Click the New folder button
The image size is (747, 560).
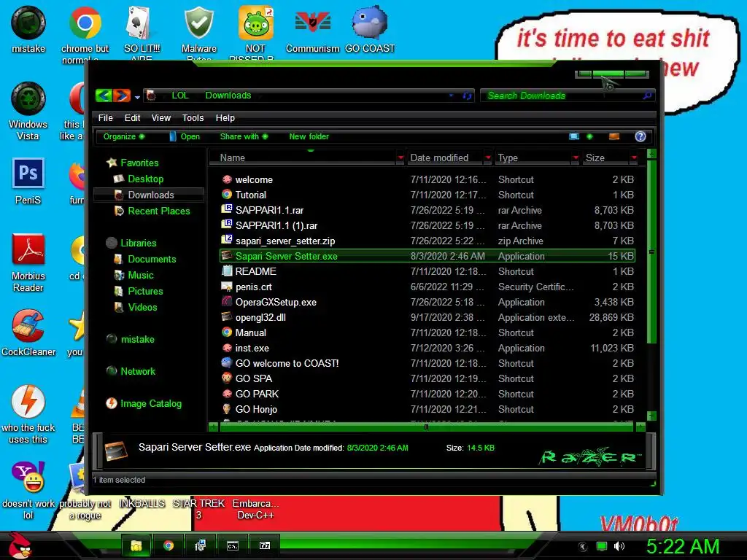pyautogui.click(x=309, y=136)
